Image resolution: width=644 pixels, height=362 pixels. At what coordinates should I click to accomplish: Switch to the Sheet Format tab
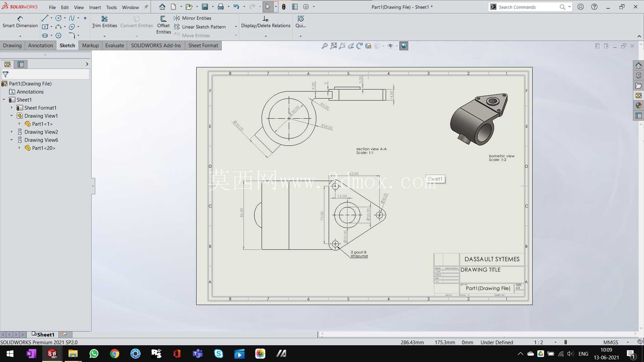pos(203,46)
